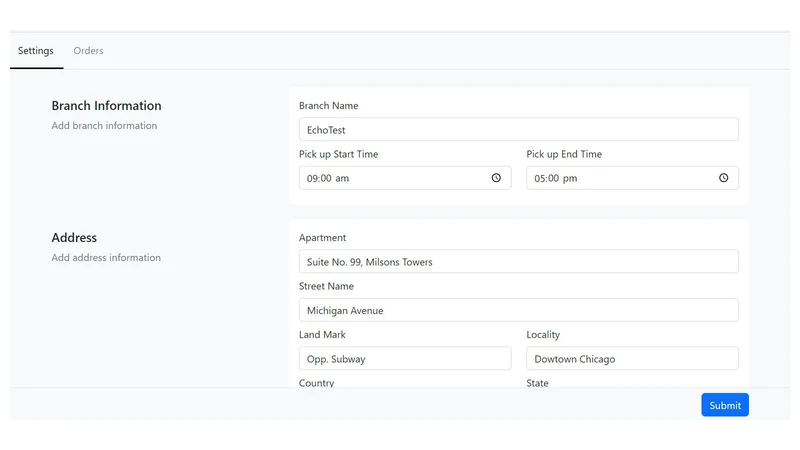Click the 'Add branch information' subtitle
The width and height of the screenshot is (800, 450).
(x=104, y=126)
